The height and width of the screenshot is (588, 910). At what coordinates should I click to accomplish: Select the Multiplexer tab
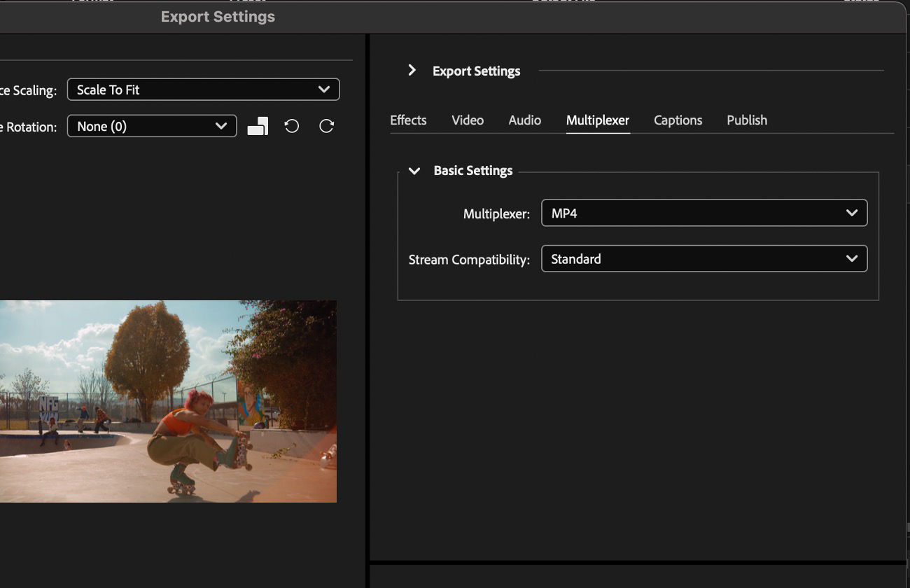click(x=598, y=120)
